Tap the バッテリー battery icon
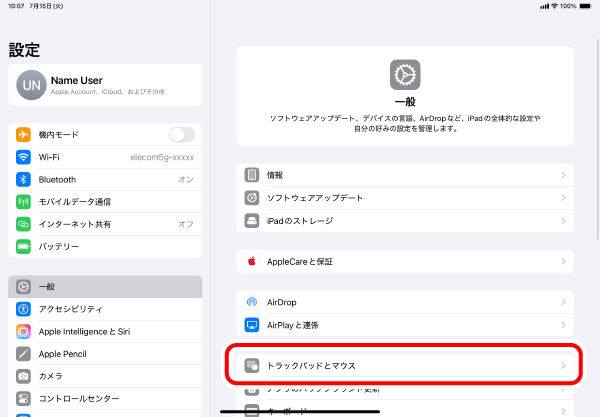Viewport: 600px width, 417px height. coord(24,246)
